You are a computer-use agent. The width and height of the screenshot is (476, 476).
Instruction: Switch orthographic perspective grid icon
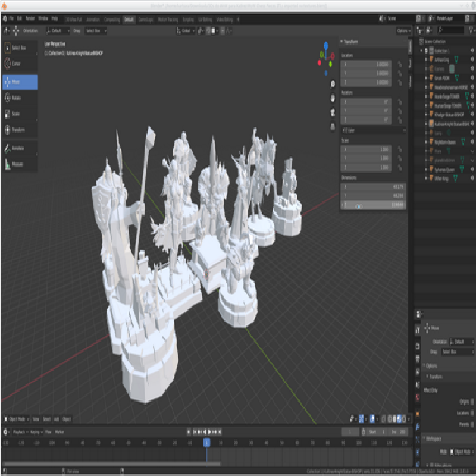point(333,126)
